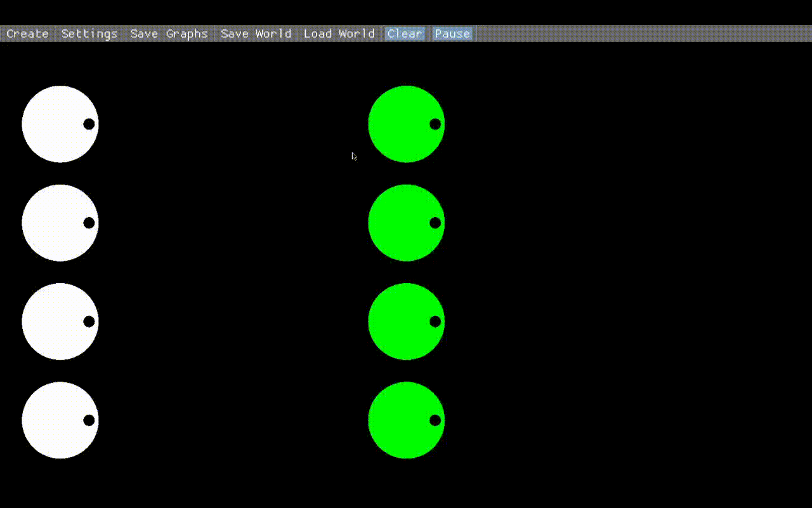Toggle Pause to resume the simulation
Viewport: 812px width, 508px height.
452,34
